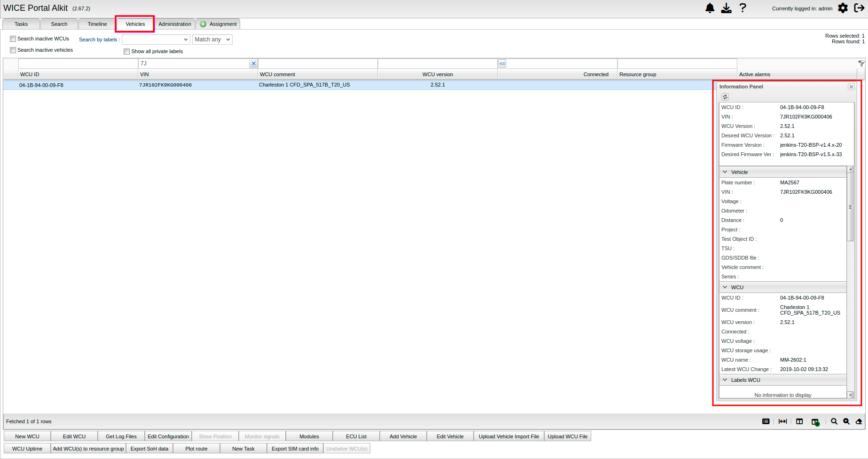Viewport: 868px width, 459px height.
Task: Collapse the Vehicle section in Information Panel
Action: [725, 172]
